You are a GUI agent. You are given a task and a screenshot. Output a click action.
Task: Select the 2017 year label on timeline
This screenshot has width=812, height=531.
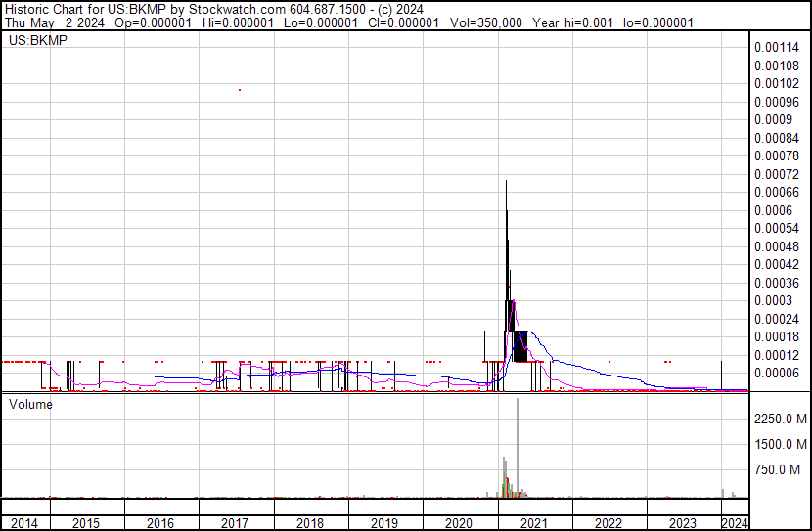point(235,523)
